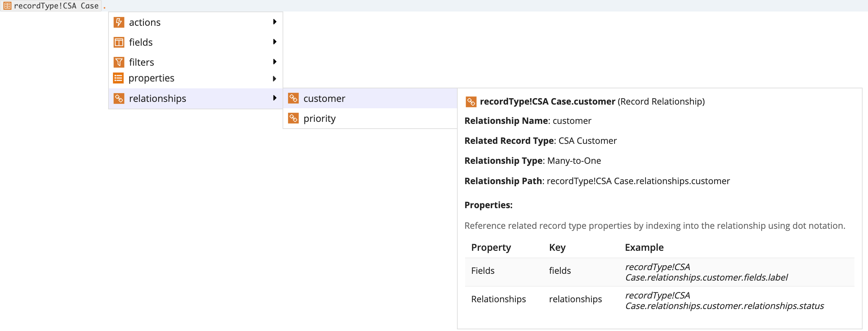
Task: Click the sentence about dot notation
Action: (655, 226)
